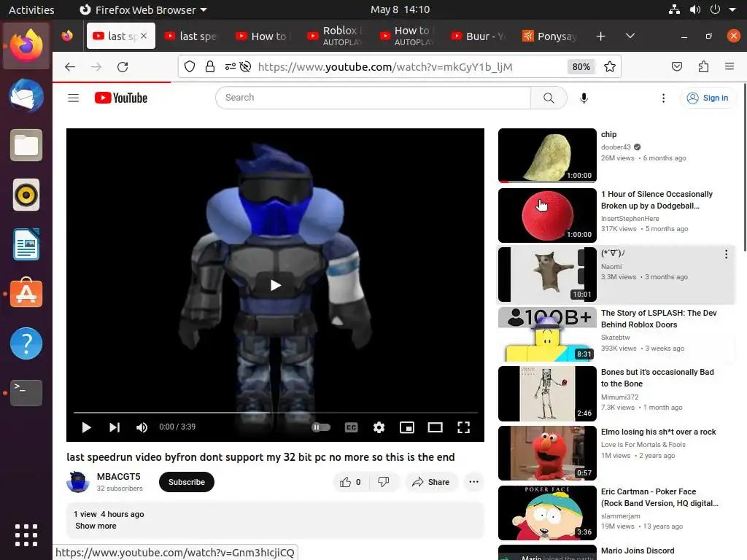Open the site permissions icon in the address bar
The width and height of the screenshot is (747, 560).
click(230, 66)
